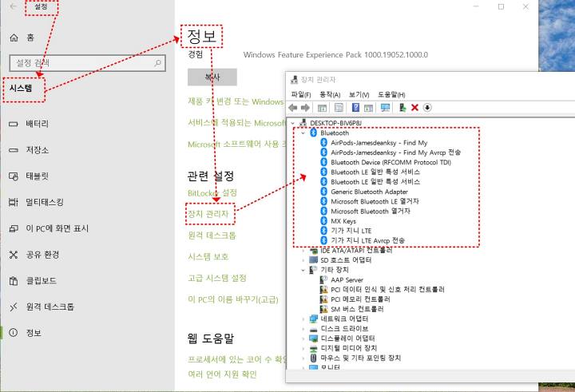Screen dimensions: 575x392
Task: Open the 태블릿 page in Settings sidebar
Action: [x=37, y=176]
